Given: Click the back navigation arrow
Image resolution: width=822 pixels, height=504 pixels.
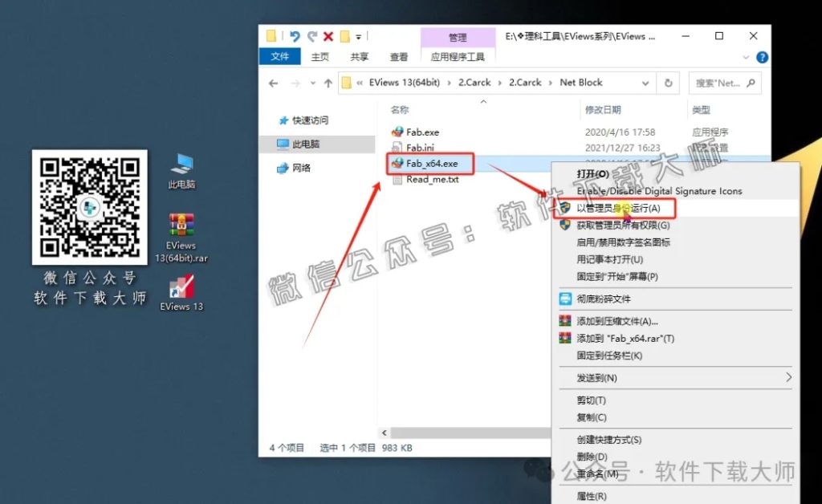Looking at the screenshot, I should tap(273, 83).
